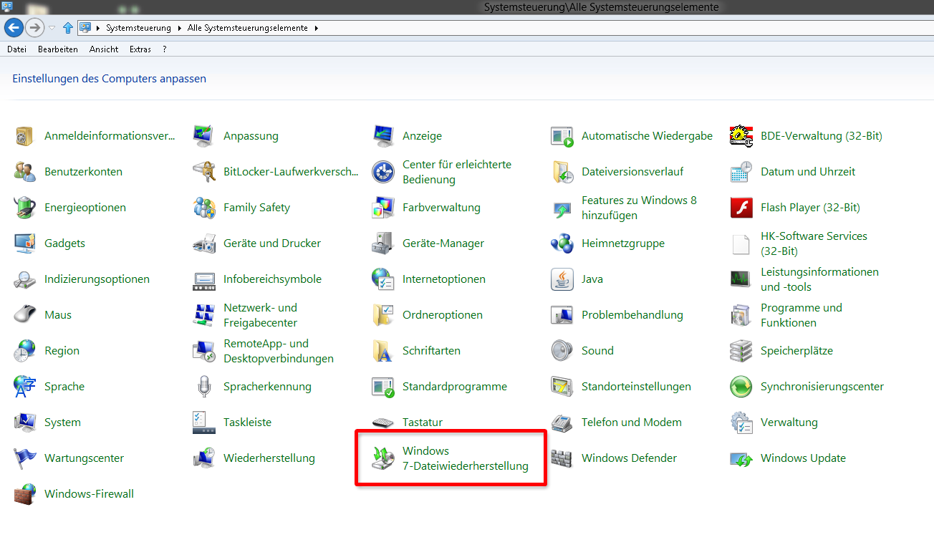This screenshot has width=934, height=560.
Task: Open the Verwaltung link
Action: point(789,423)
